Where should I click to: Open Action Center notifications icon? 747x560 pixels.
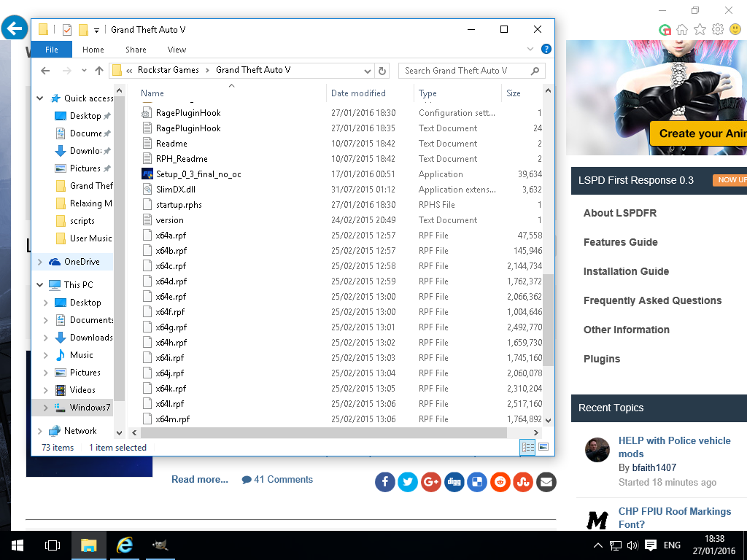click(650, 545)
